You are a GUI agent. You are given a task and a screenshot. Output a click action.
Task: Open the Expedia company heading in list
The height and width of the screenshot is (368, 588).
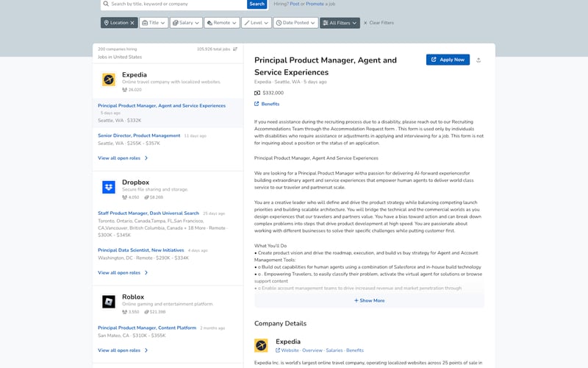tap(135, 75)
